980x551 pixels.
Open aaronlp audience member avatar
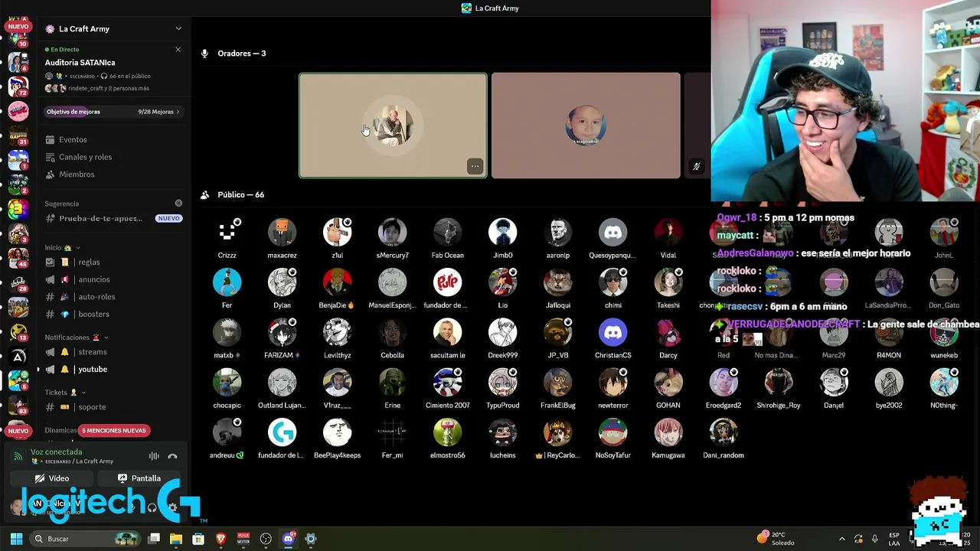click(x=557, y=232)
